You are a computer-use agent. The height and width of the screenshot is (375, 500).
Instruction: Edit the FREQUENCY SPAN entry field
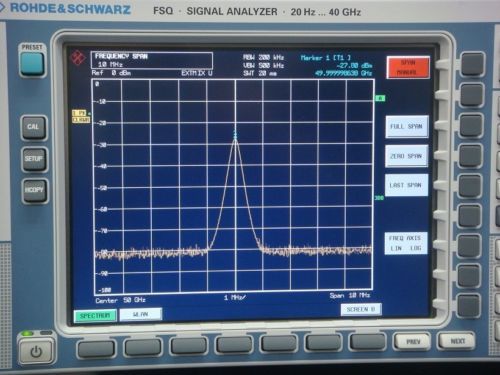[152, 60]
